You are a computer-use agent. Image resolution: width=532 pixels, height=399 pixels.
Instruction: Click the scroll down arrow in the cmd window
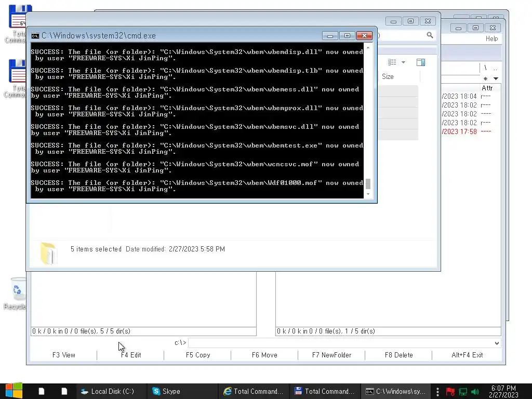[368, 194]
